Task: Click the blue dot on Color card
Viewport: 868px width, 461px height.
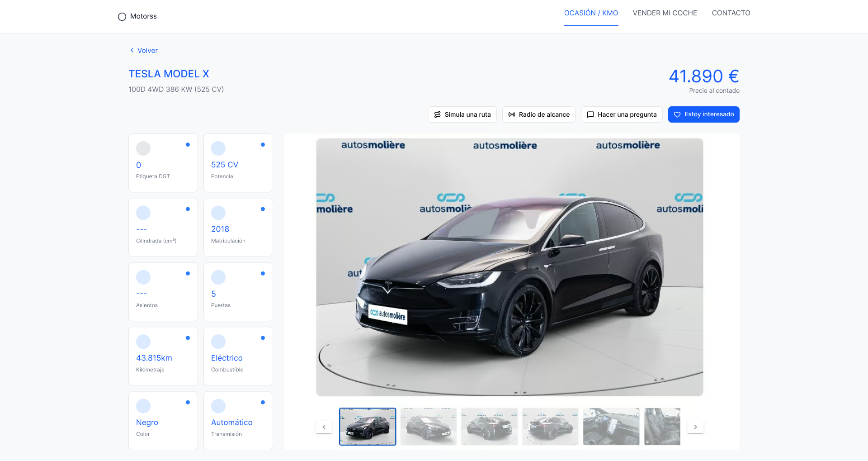Action: pyautogui.click(x=188, y=403)
